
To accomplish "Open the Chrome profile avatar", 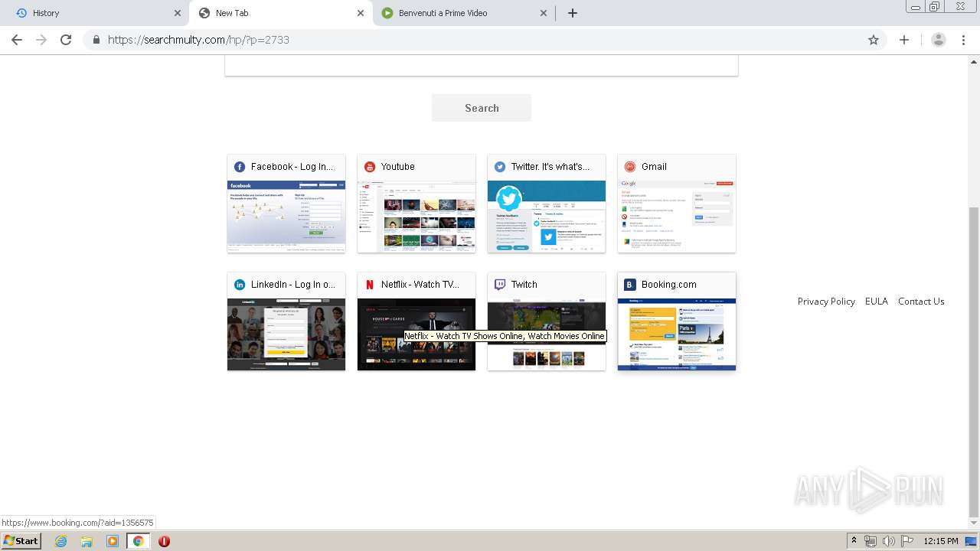I will pyautogui.click(x=938, y=40).
